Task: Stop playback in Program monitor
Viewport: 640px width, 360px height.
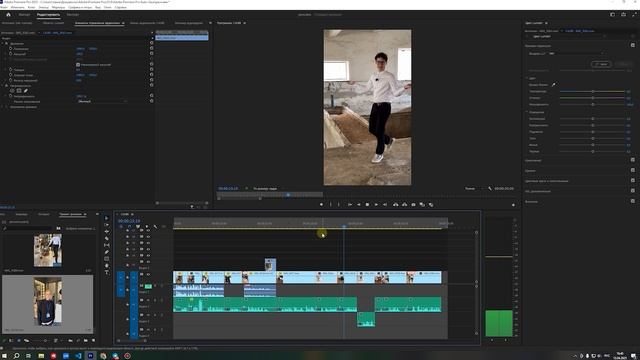Action: point(367,204)
